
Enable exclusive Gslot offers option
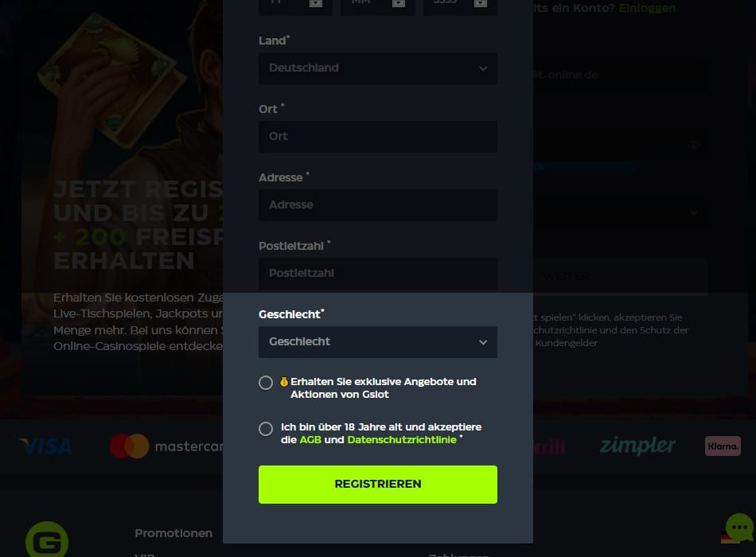tap(266, 383)
